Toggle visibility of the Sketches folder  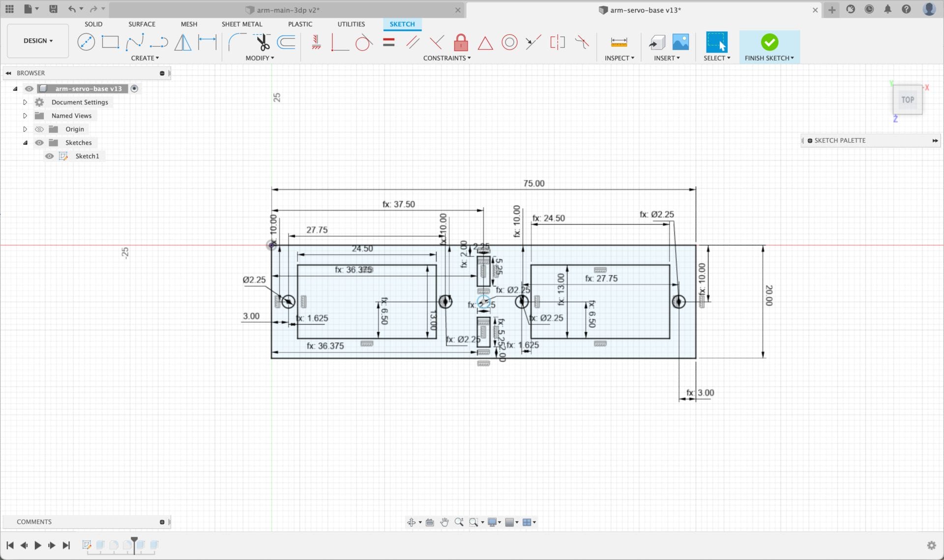(39, 143)
